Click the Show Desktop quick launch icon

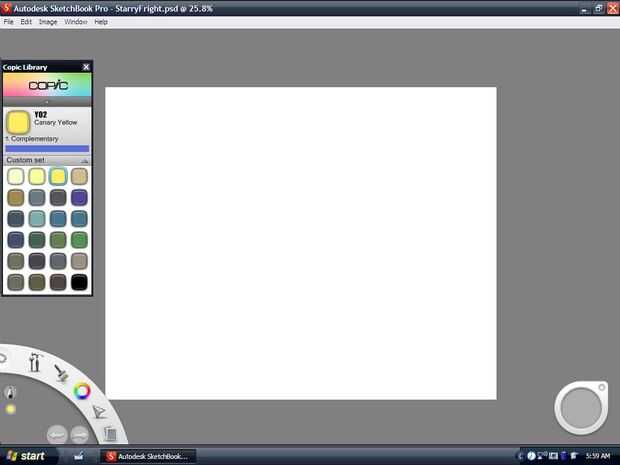point(78,456)
